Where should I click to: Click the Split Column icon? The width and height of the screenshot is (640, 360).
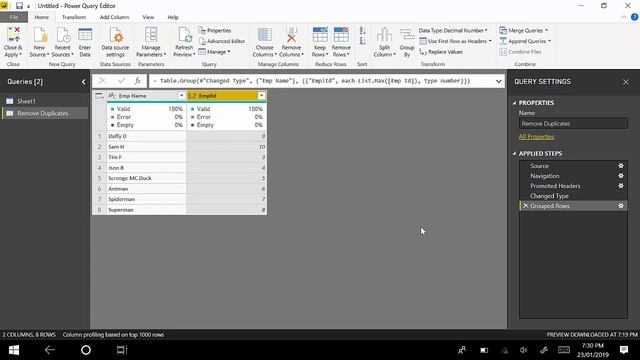pos(384,35)
